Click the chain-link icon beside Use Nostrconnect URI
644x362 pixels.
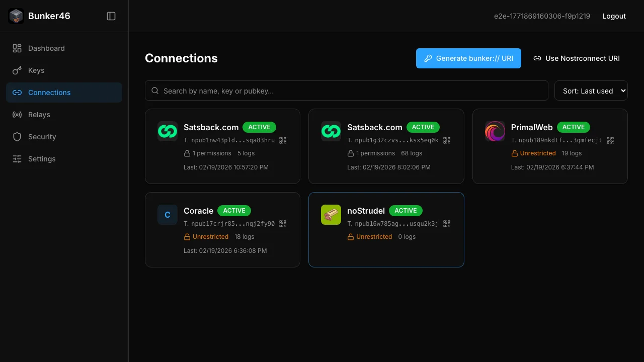[x=537, y=58]
